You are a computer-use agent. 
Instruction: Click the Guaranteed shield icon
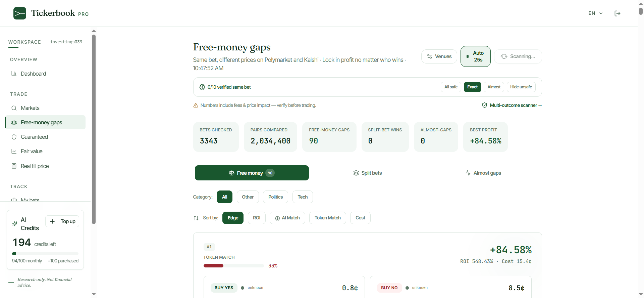pos(14,137)
